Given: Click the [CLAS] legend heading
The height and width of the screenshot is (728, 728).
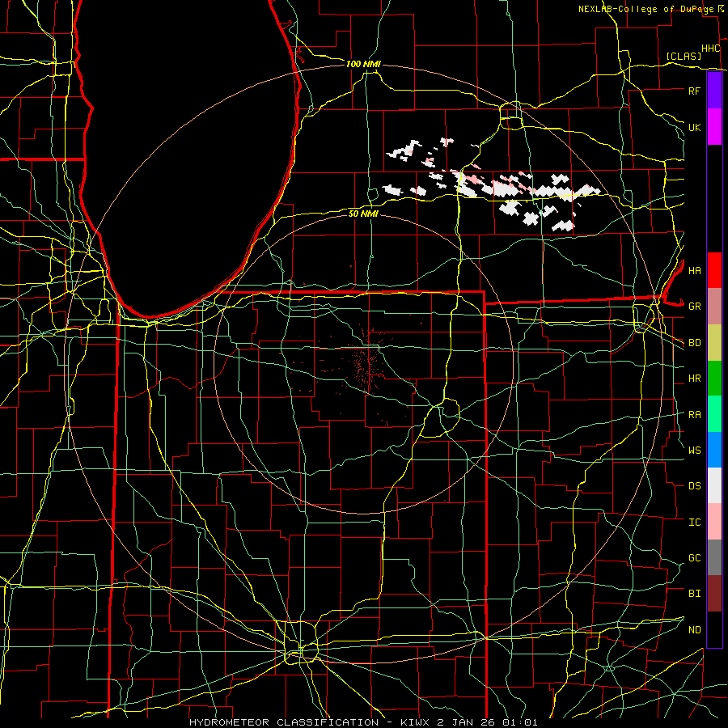Looking at the screenshot, I should pos(684,56).
